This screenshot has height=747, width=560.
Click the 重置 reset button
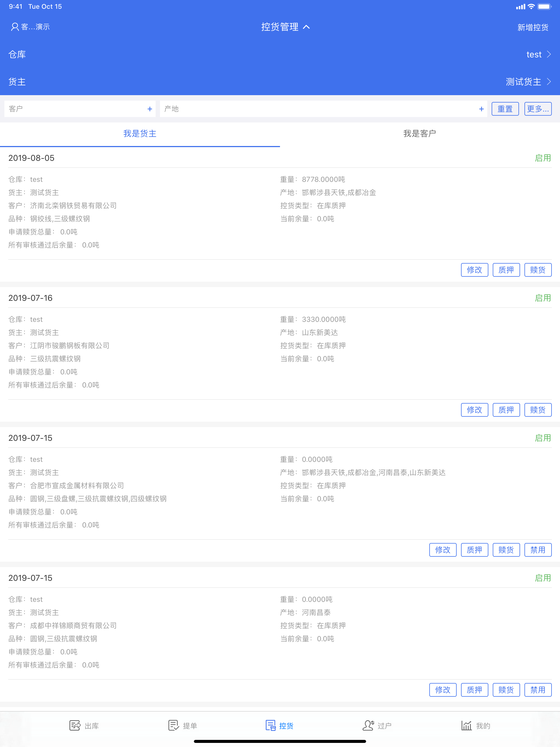(505, 109)
